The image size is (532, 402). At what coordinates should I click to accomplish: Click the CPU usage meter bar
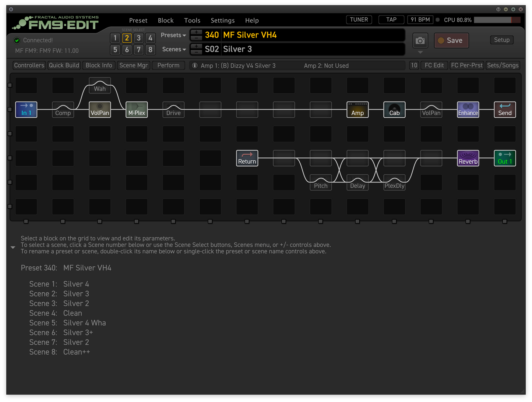click(497, 20)
